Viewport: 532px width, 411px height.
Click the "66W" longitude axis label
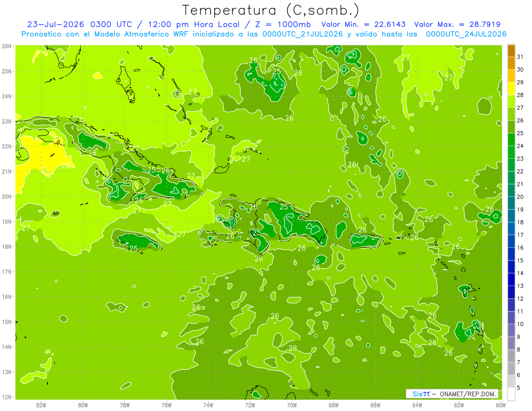point(375,405)
